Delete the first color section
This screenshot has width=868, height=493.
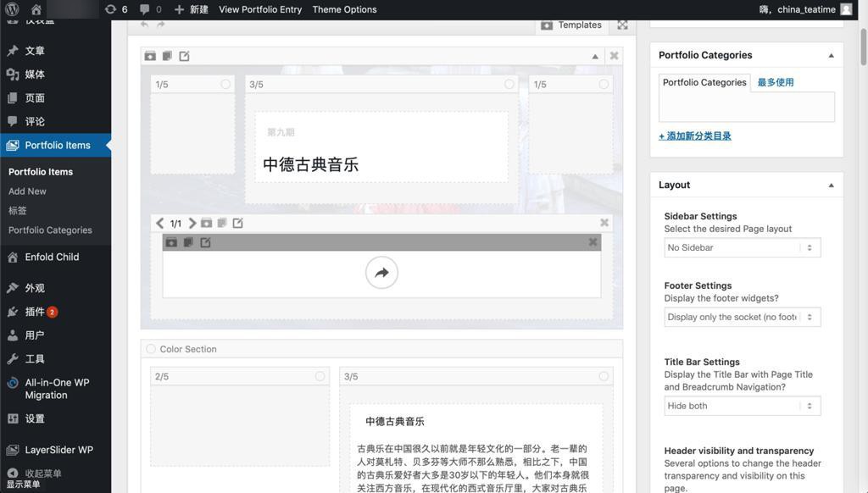[x=614, y=56]
